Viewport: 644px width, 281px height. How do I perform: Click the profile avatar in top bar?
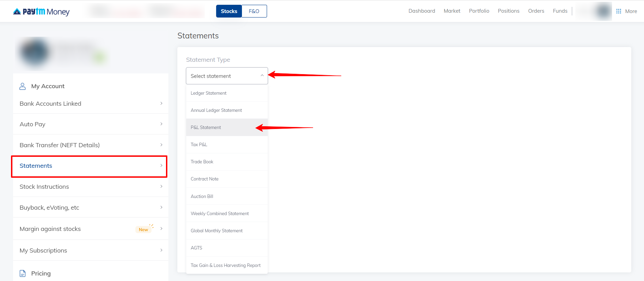(603, 11)
